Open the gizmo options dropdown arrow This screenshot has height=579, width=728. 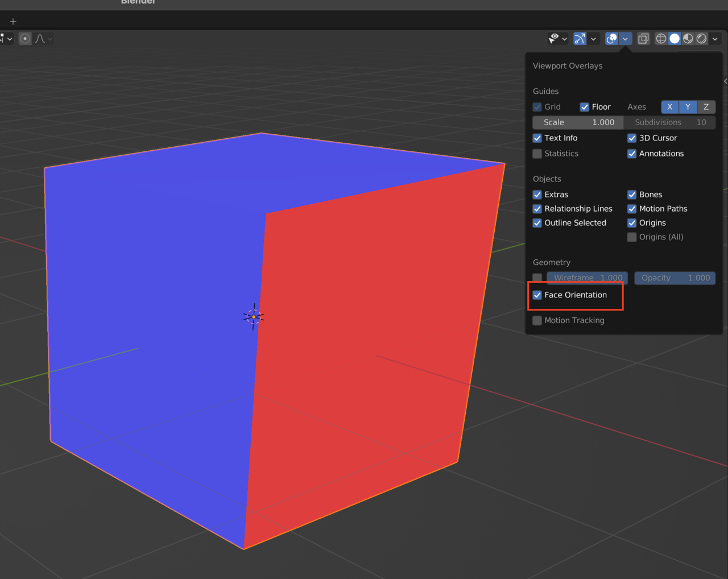593,39
